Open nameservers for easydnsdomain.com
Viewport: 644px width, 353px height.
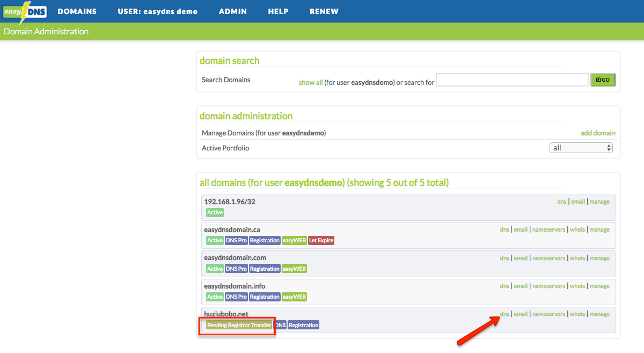[x=548, y=258]
